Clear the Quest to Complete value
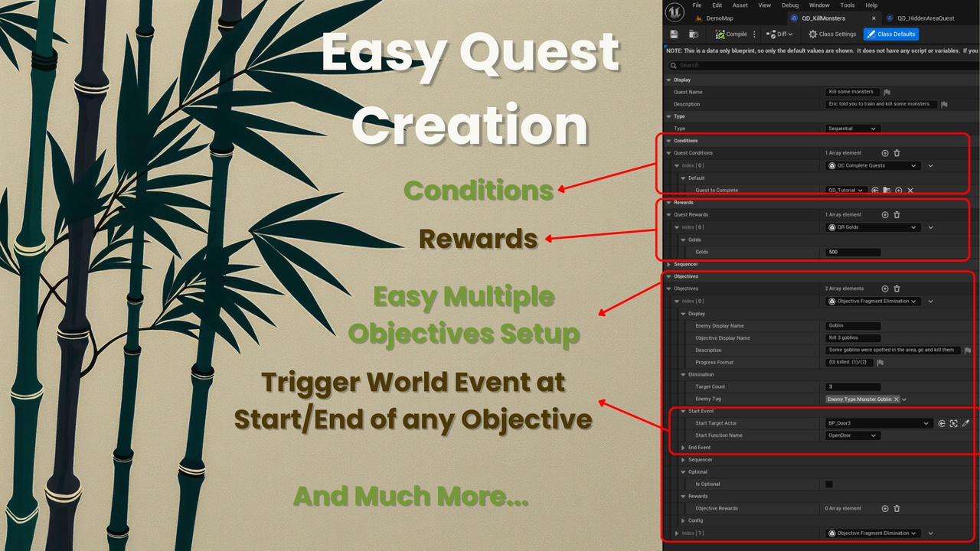 (910, 190)
